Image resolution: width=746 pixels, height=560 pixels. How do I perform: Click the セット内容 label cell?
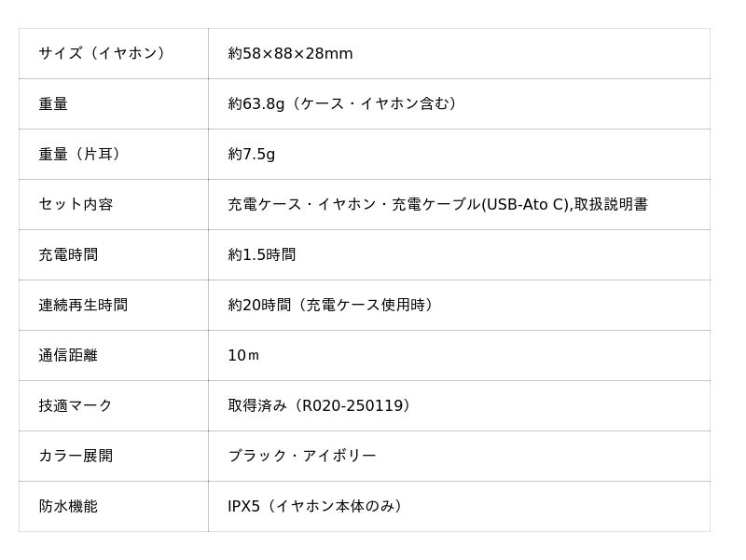point(76,205)
